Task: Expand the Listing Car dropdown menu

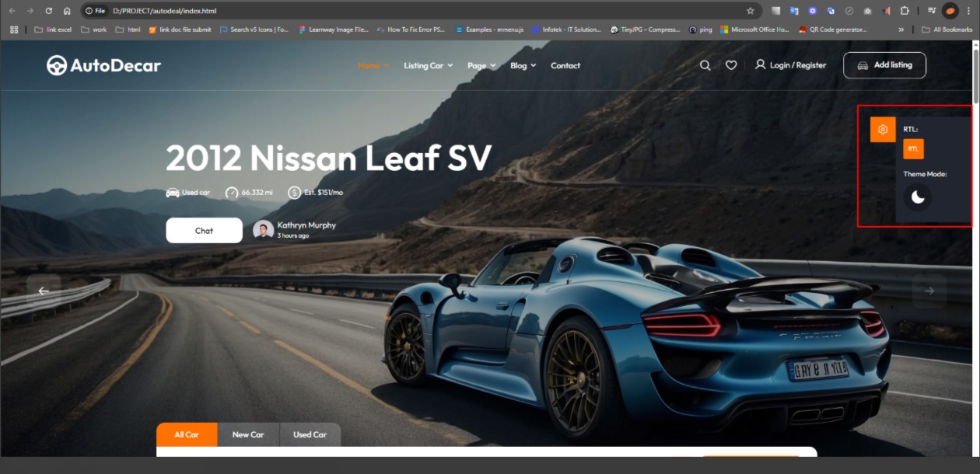Action: [x=428, y=65]
